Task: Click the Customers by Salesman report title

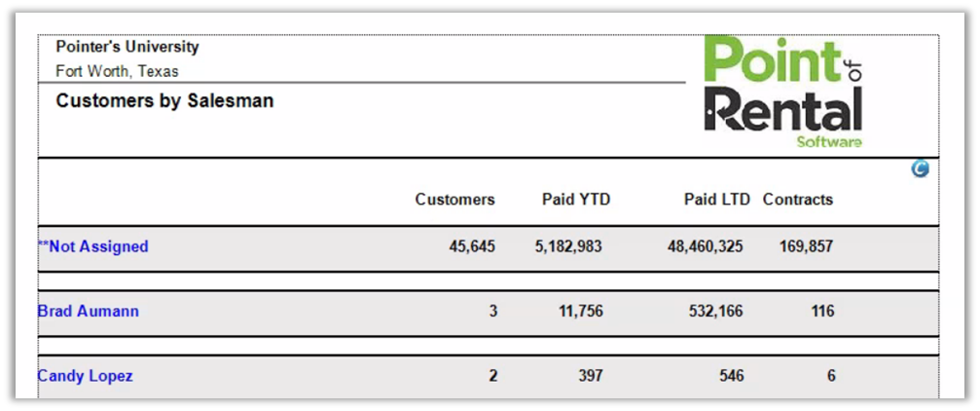Action: point(164,100)
